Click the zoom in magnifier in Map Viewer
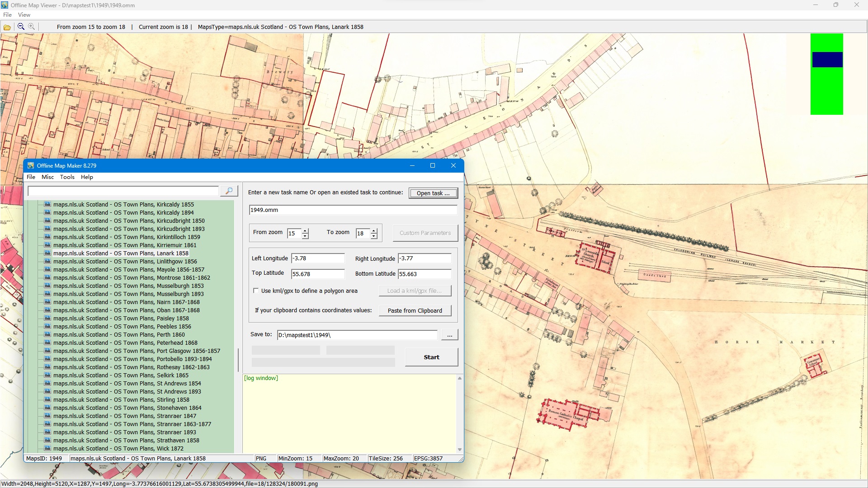 click(32, 27)
